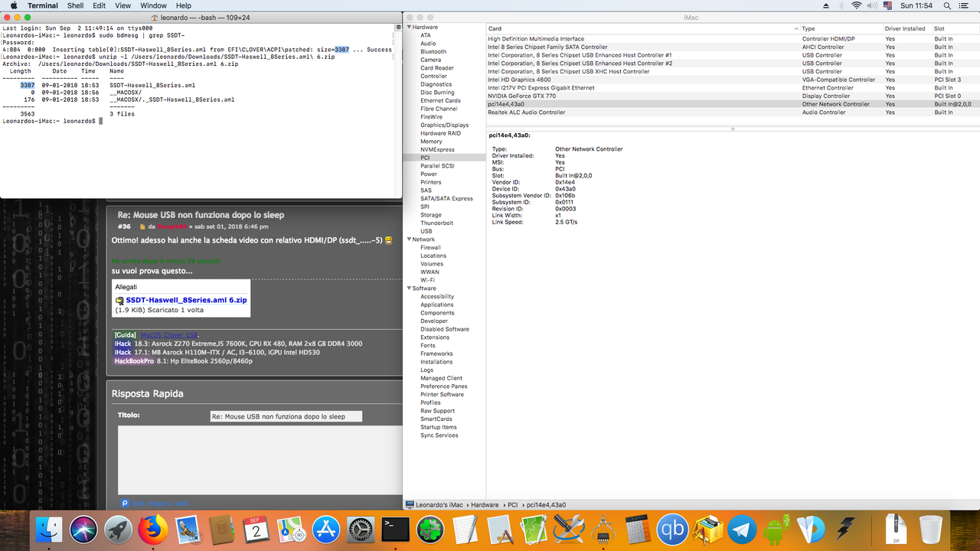The width and height of the screenshot is (980, 551).
Task: Select High Definition Multimedia Interface row
Action: coord(733,39)
